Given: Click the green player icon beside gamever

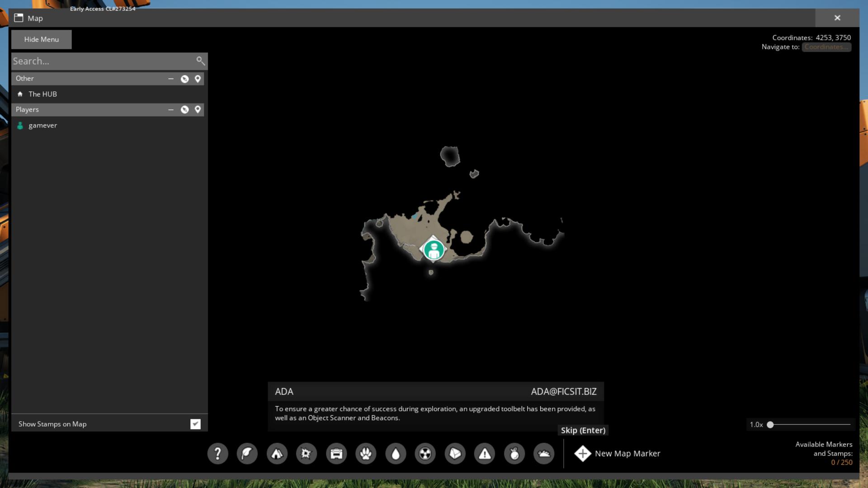Looking at the screenshot, I should (20, 126).
